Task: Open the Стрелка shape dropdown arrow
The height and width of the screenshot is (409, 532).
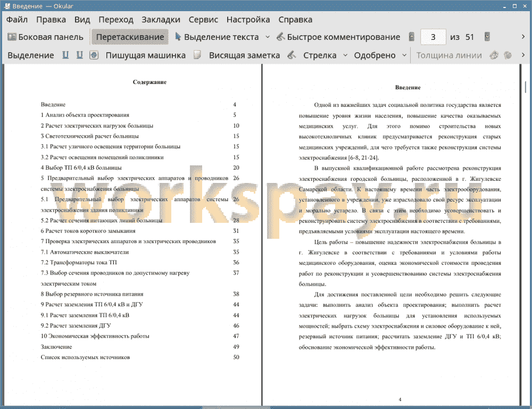Action: (345, 55)
